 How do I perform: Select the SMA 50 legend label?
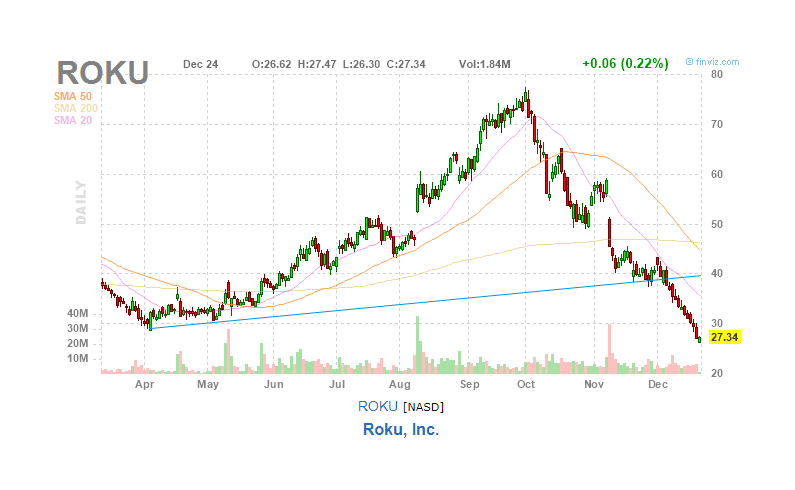73,96
